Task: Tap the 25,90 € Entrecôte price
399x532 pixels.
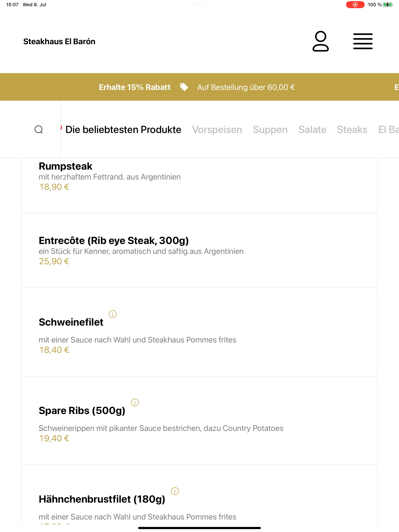Action: tap(54, 261)
